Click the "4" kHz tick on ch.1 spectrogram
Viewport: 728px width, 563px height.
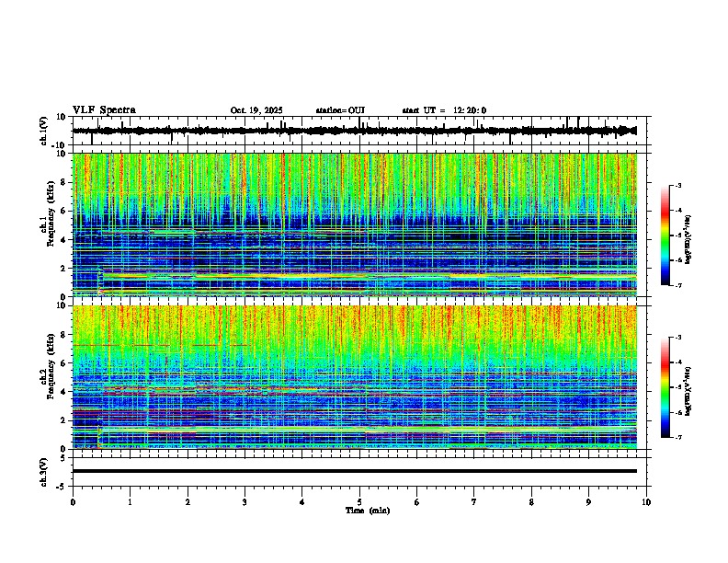tap(64, 240)
